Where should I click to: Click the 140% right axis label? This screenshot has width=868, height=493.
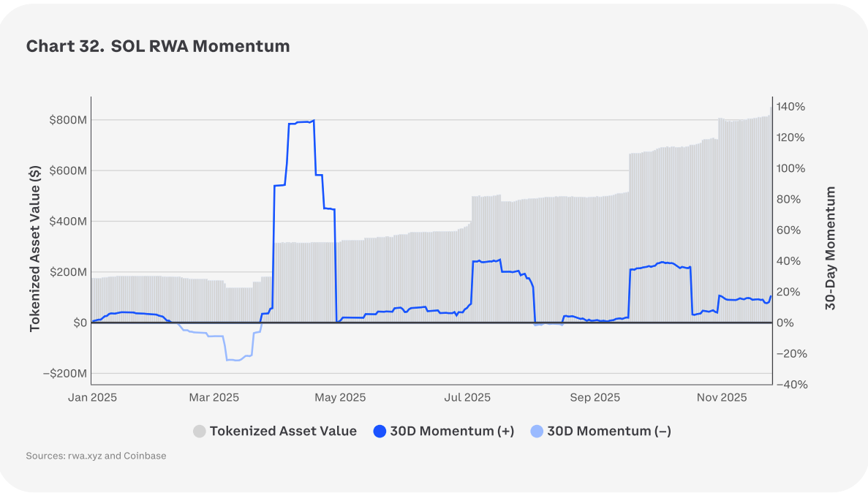[x=790, y=107]
